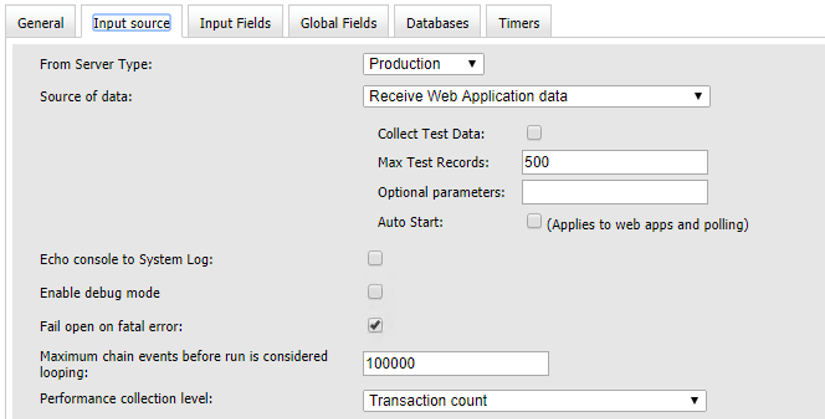The width and height of the screenshot is (825, 419).
Task: Enable the Collect Test Data checkbox
Action: [534, 132]
